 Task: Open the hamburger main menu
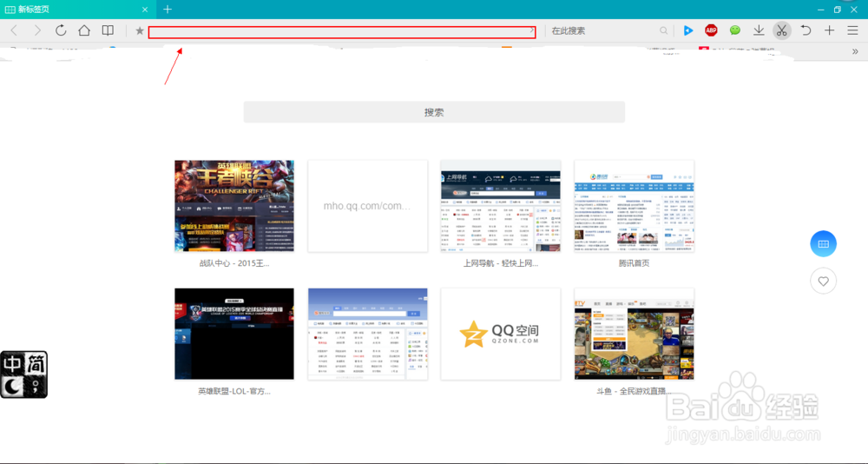(x=852, y=30)
